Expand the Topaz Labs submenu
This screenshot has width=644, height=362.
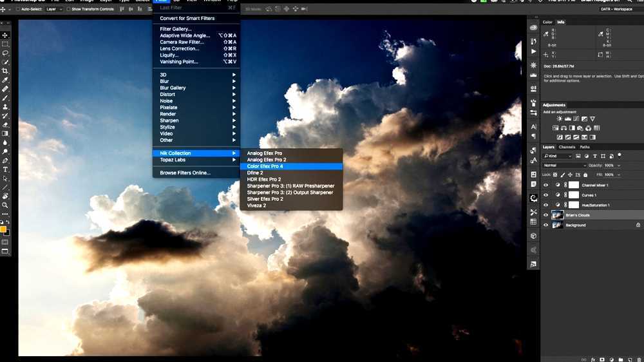pos(196,160)
